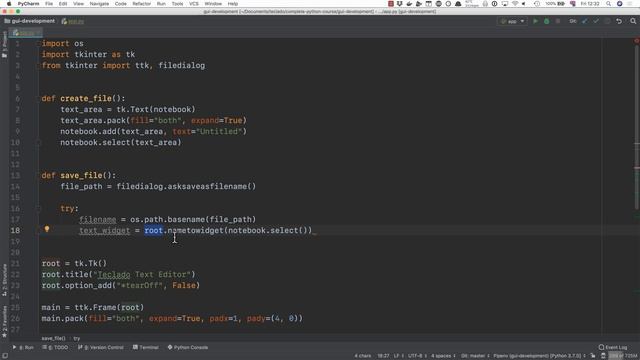Open the Window menu

click(x=213, y=4)
